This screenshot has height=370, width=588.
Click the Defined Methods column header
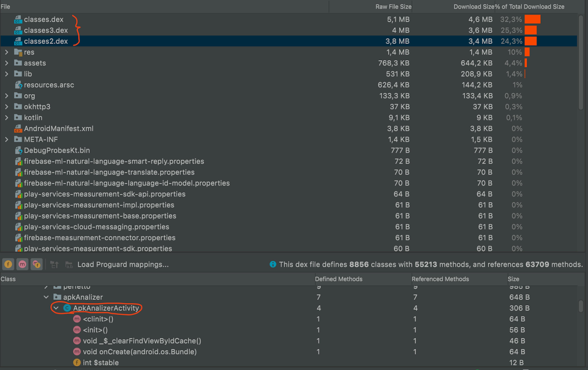338,279
